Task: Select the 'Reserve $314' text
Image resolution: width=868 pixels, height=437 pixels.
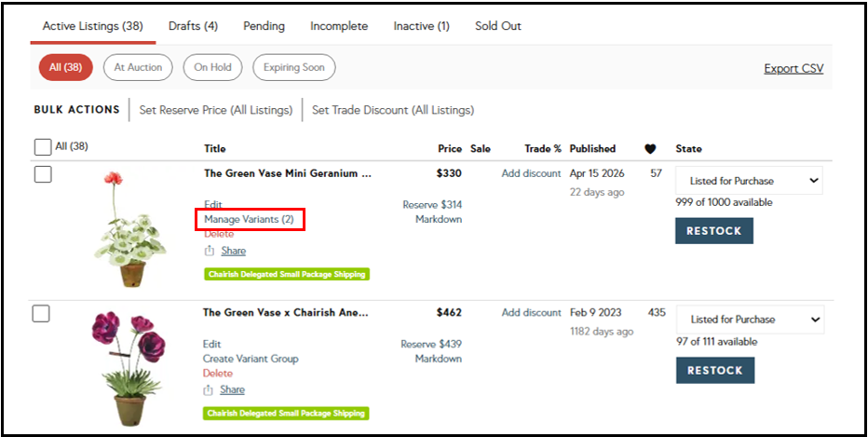Action: (432, 205)
